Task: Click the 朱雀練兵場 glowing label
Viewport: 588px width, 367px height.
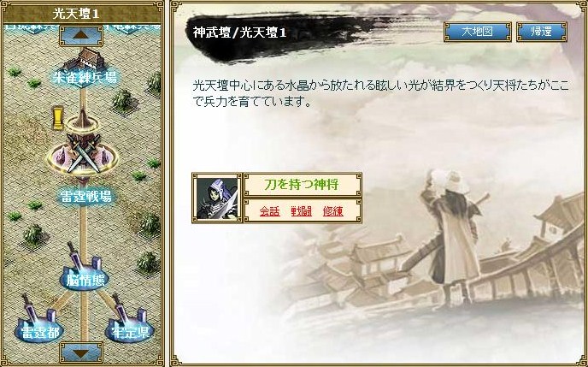Action: click(85, 77)
